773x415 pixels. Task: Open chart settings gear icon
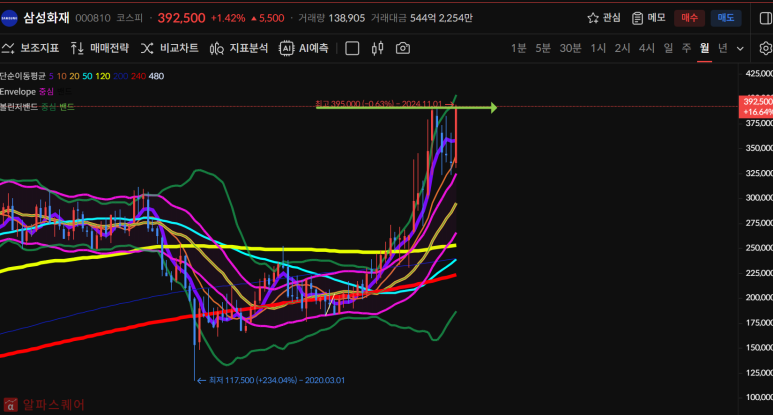point(766,48)
